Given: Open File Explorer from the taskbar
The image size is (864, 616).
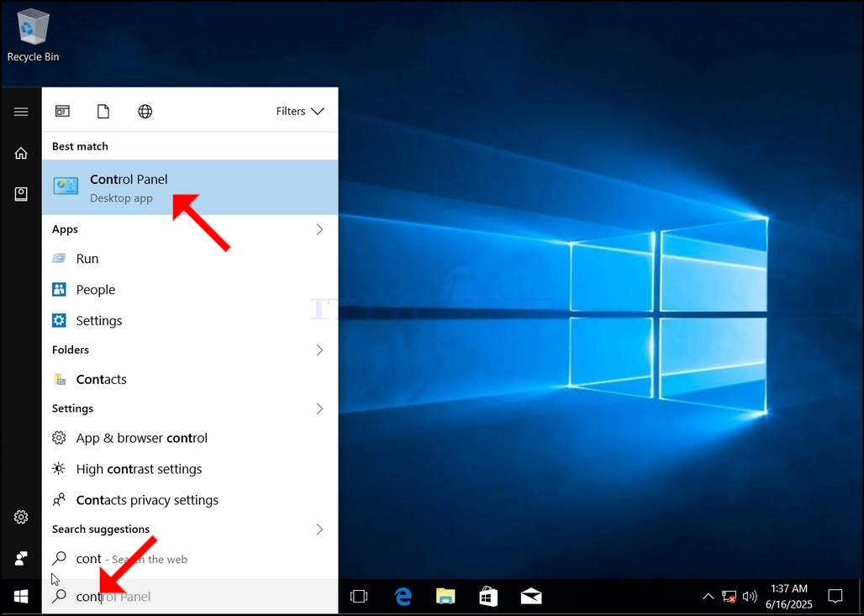Looking at the screenshot, I should (445, 596).
